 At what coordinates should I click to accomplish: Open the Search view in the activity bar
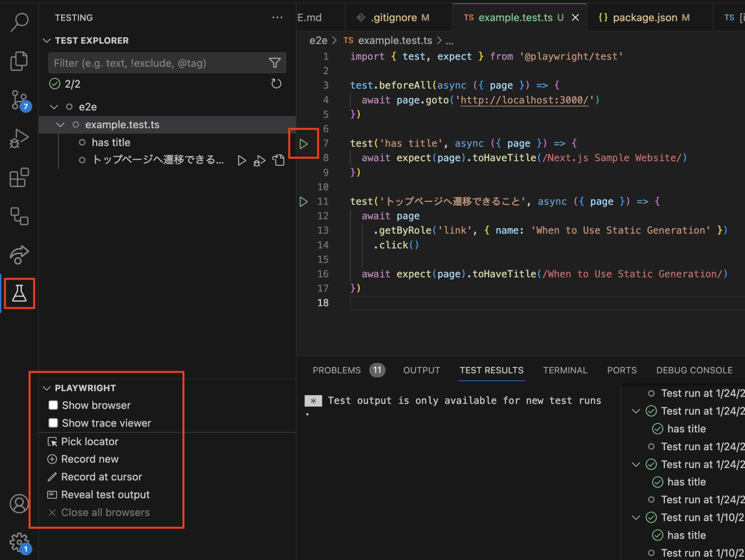tap(19, 22)
